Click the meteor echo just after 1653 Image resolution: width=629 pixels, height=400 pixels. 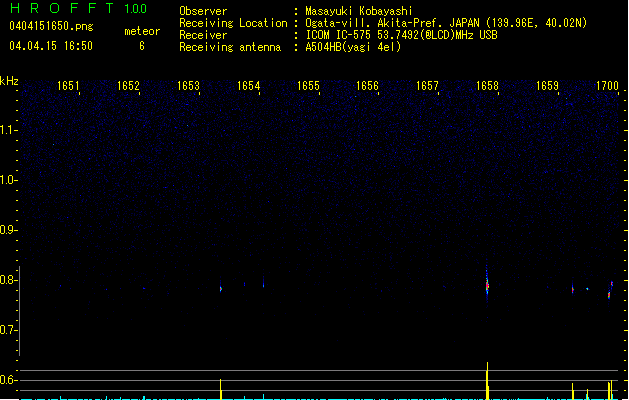[x=221, y=288]
